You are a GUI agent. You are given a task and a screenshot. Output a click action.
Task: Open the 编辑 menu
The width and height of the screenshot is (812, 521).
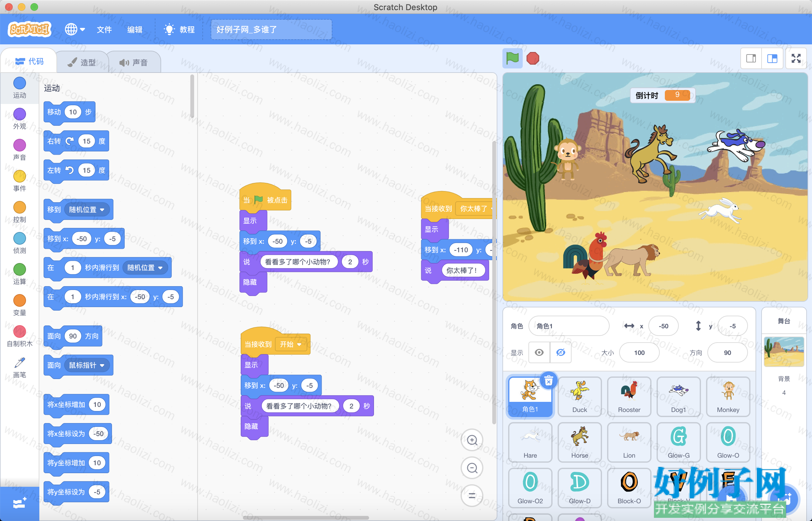134,29
